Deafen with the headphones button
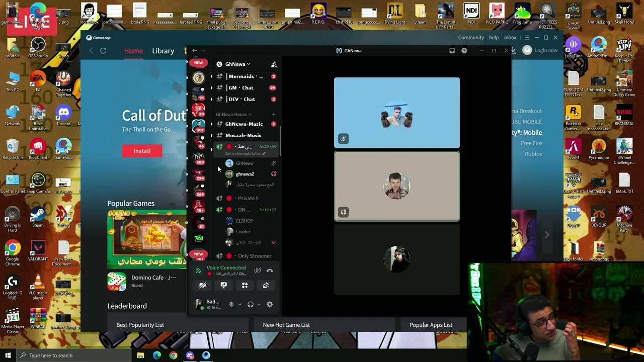 250,304
